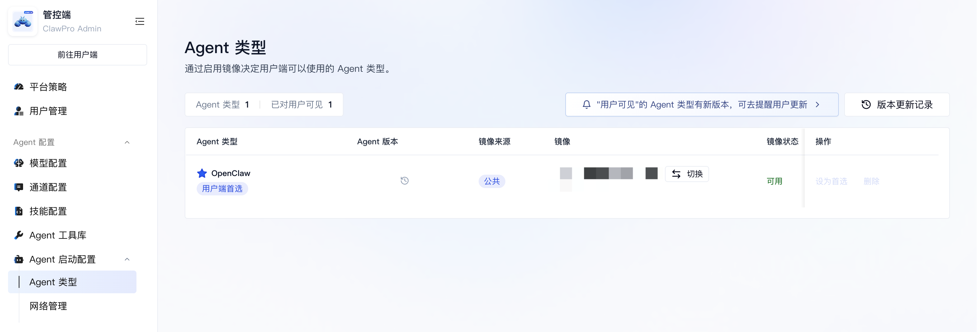Click the 通道配置 chat icon
This screenshot has width=980, height=332.
(19, 187)
